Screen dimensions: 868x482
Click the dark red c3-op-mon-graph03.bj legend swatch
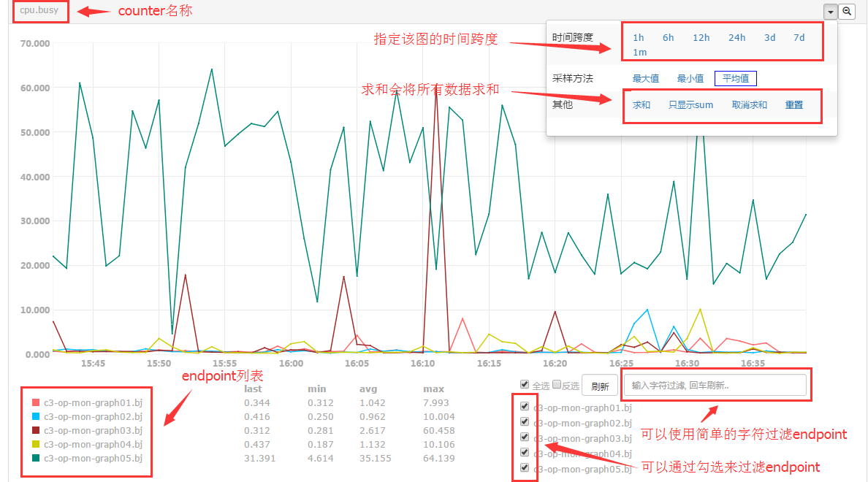click(x=36, y=431)
